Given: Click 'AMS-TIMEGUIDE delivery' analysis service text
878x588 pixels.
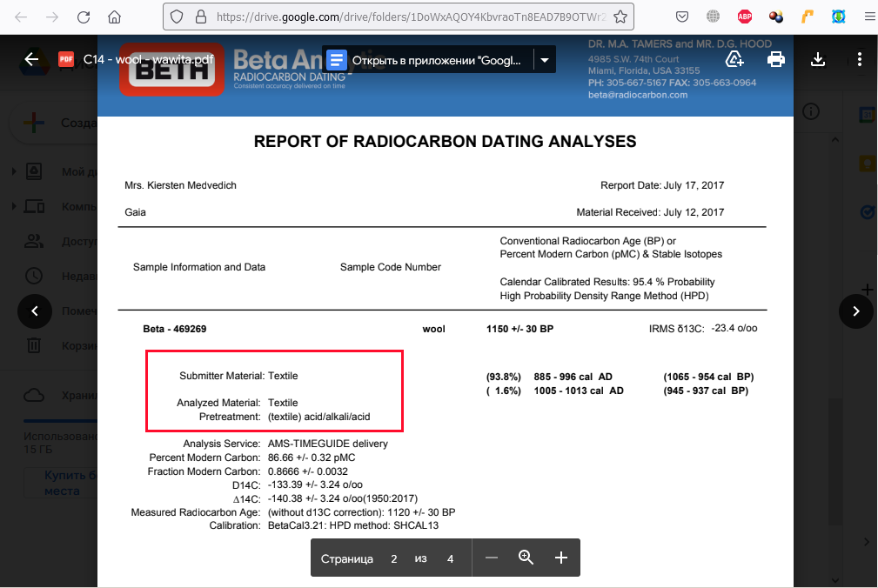Looking at the screenshot, I should pyautogui.click(x=327, y=444).
